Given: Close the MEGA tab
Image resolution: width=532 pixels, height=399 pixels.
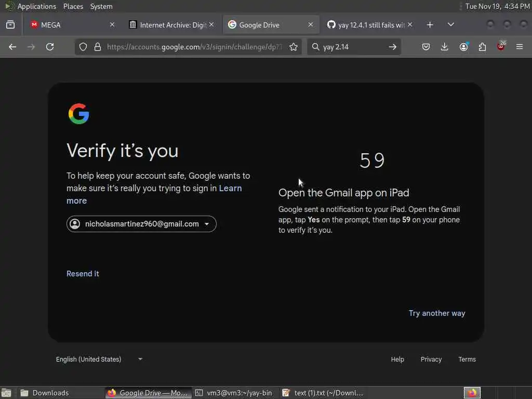Looking at the screenshot, I should [112, 25].
